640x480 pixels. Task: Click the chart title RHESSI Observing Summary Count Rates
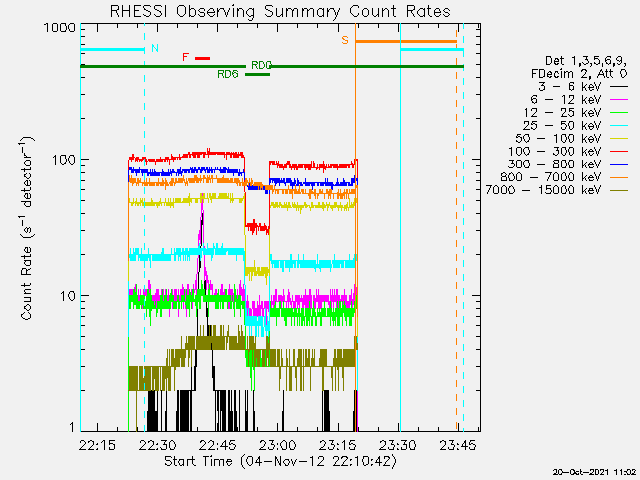pyautogui.click(x=280, y=11)
